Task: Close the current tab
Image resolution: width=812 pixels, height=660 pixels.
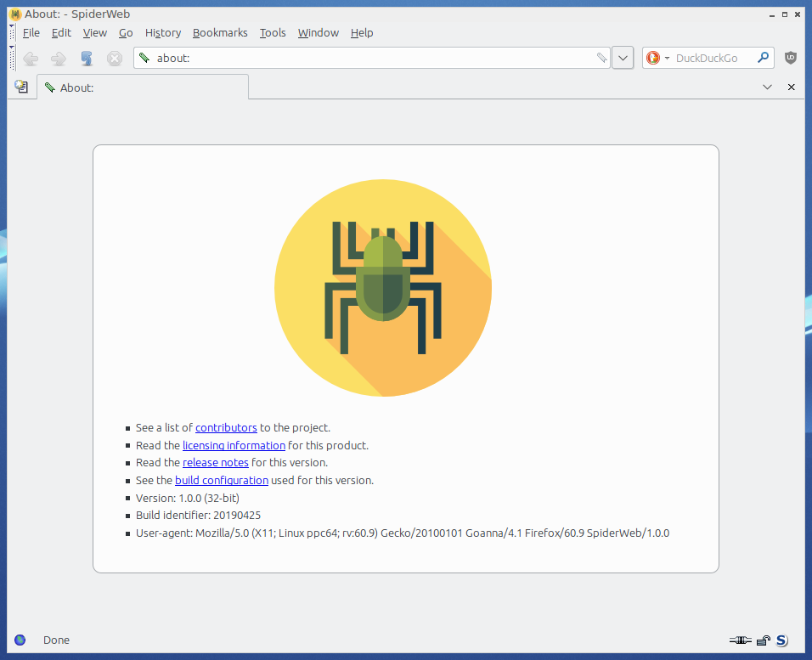Action: tap(792, 87)
